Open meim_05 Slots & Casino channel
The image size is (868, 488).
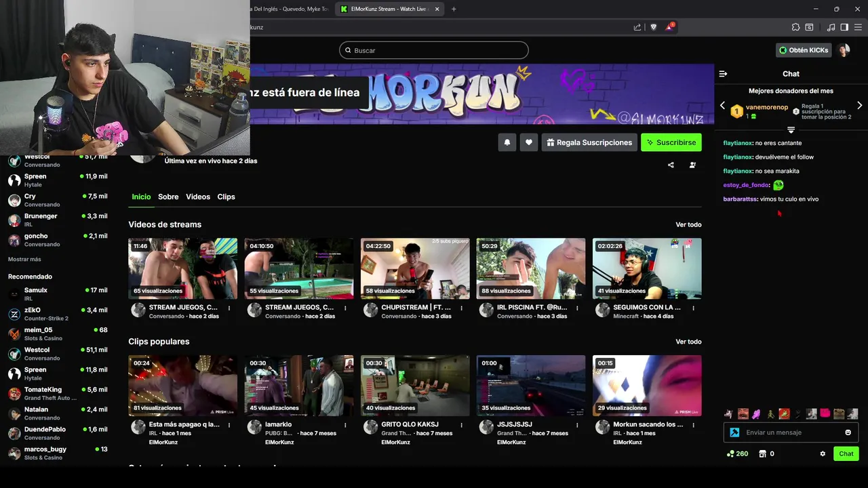pyautogui.click(x=58, y=333)
